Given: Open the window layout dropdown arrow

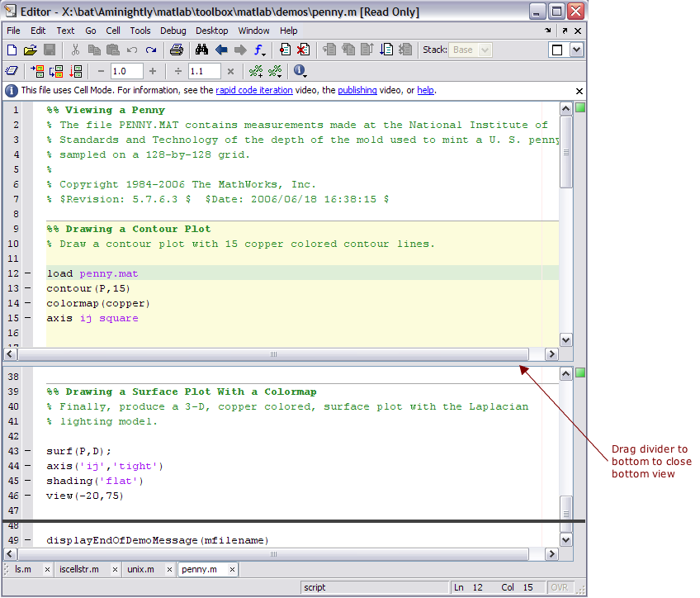Looking at the screenshot, I should coord(576,50).
